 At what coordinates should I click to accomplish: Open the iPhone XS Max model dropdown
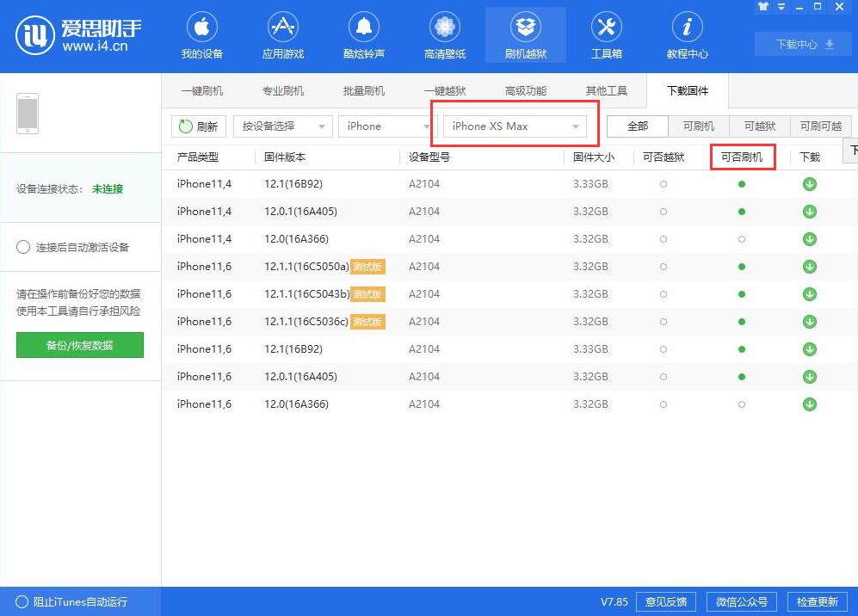[514, 126]
